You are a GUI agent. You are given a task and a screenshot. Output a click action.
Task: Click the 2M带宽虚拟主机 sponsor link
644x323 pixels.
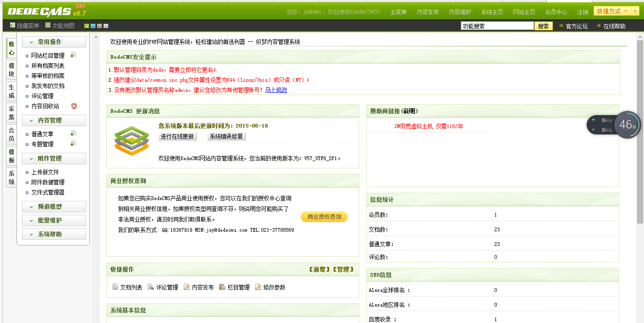tap(429, 126)
